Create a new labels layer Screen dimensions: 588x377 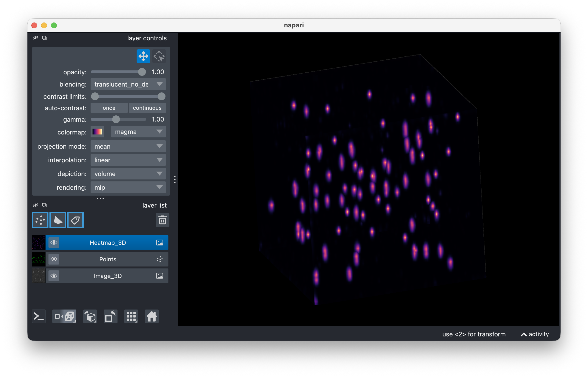tap(75, 220)
